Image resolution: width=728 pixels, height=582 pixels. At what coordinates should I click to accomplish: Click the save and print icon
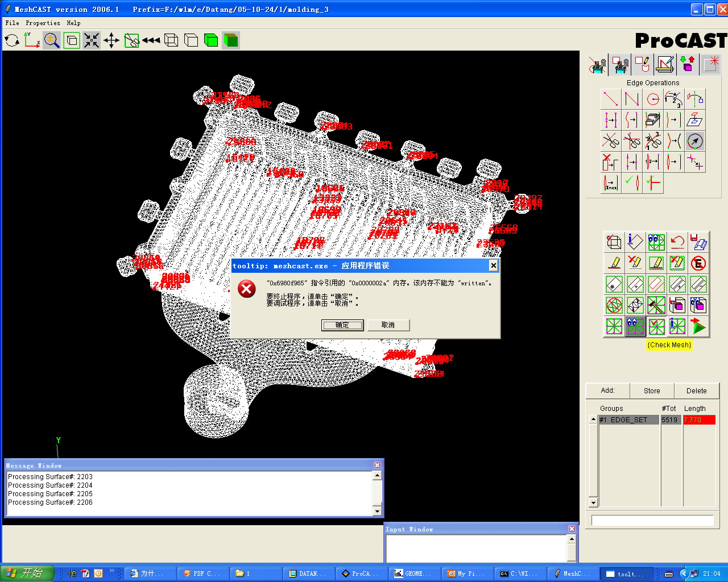point(698,242)
